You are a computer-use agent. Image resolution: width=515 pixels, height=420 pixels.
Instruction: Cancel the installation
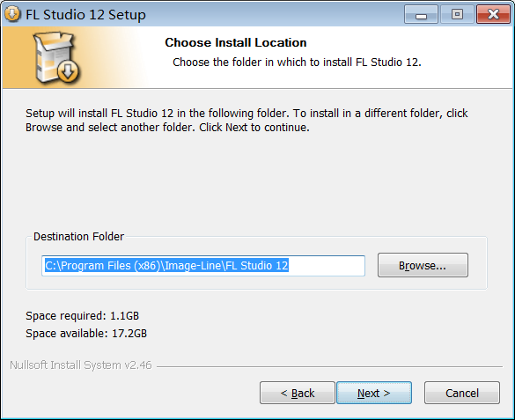point(462,393)
